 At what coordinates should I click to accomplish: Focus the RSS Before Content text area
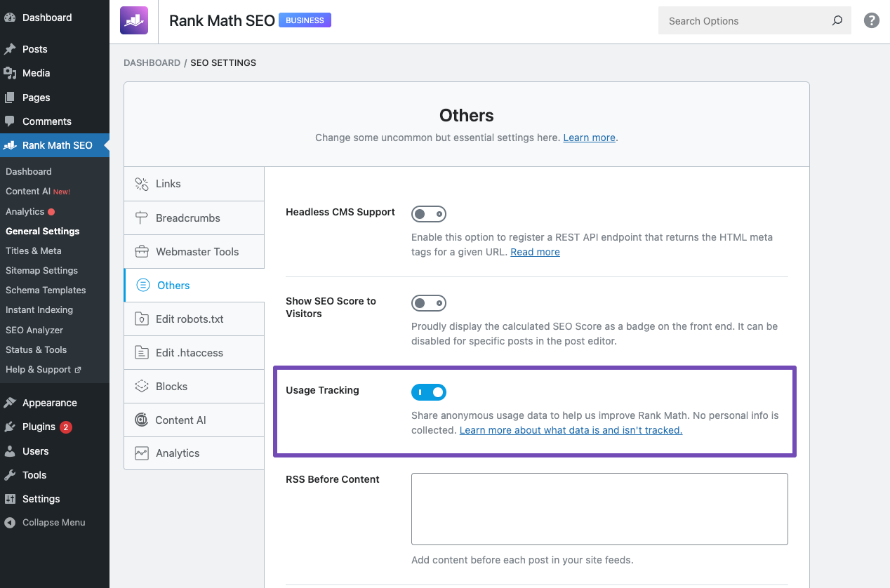599,509
